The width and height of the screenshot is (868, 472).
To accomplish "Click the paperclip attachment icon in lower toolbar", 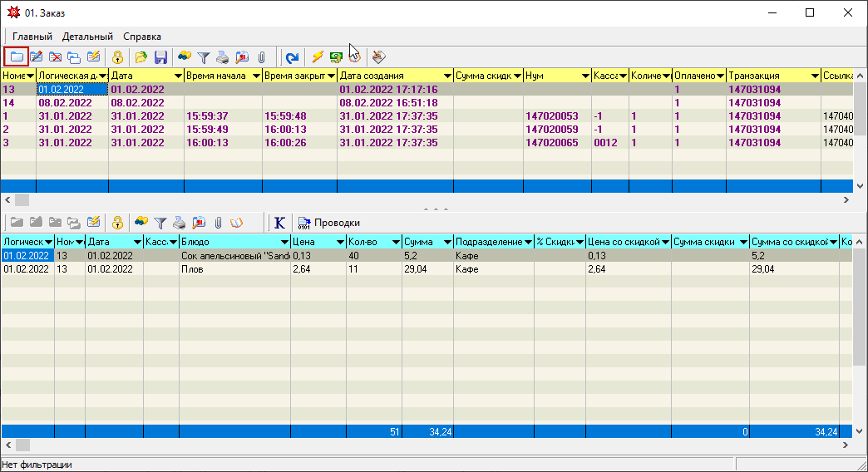I will click(x=217, y=223).
